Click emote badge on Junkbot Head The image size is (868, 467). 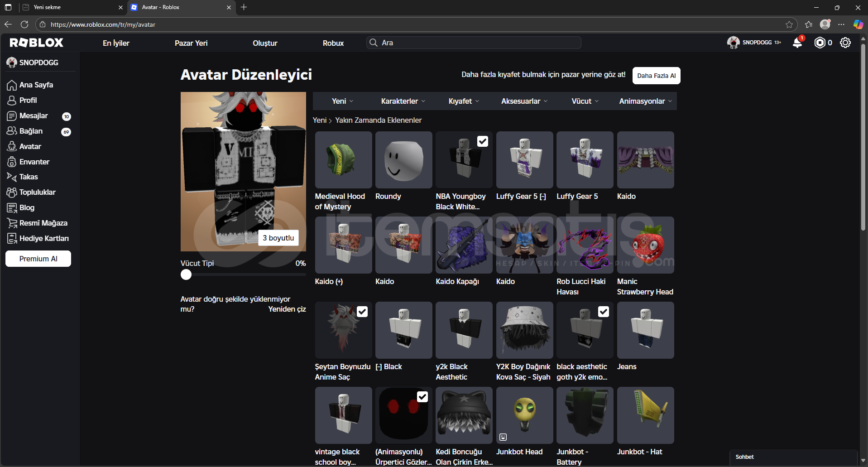pos(503,437)
